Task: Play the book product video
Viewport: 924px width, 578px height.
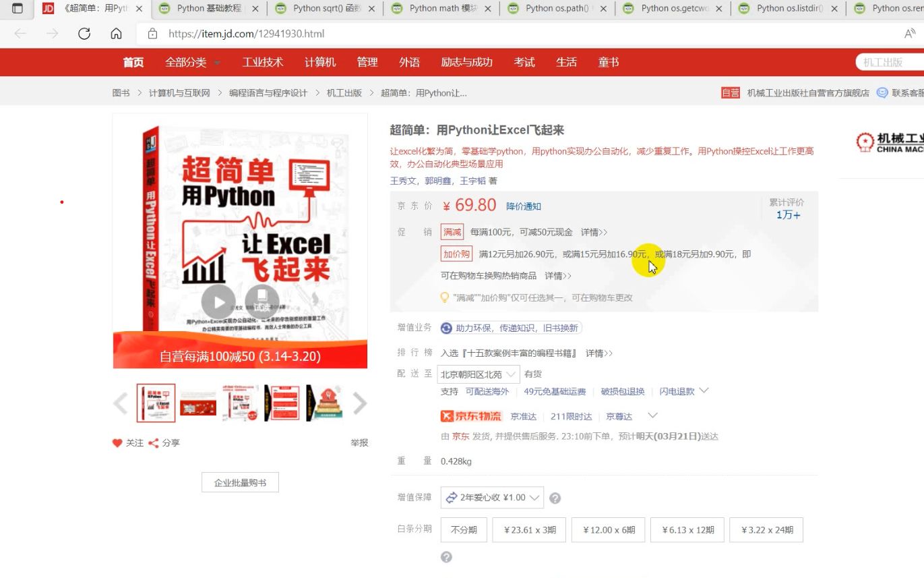Action: (x=218, y=301)
